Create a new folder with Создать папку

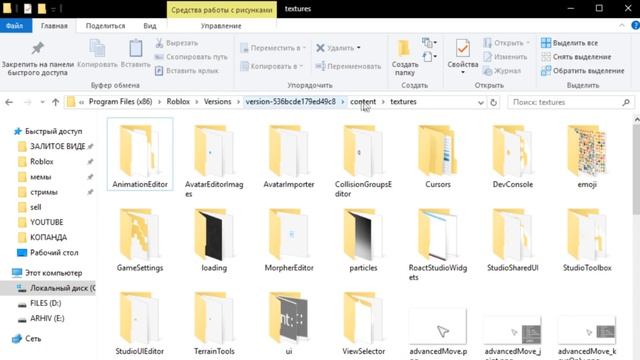point(404,58)
